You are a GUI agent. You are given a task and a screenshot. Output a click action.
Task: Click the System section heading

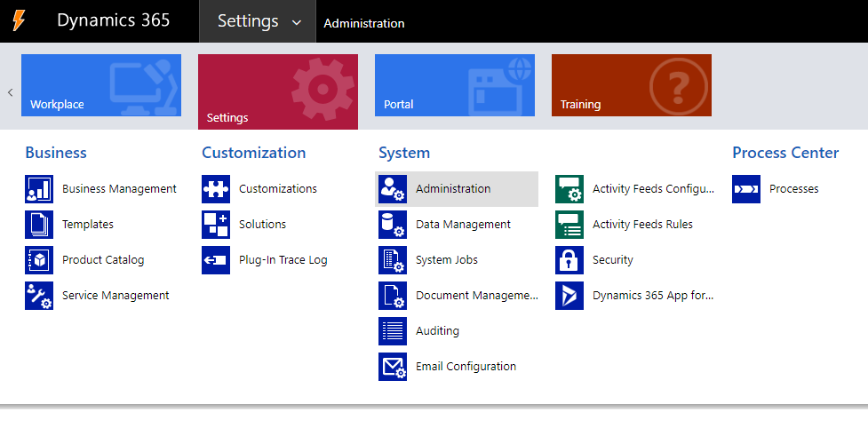404,153
